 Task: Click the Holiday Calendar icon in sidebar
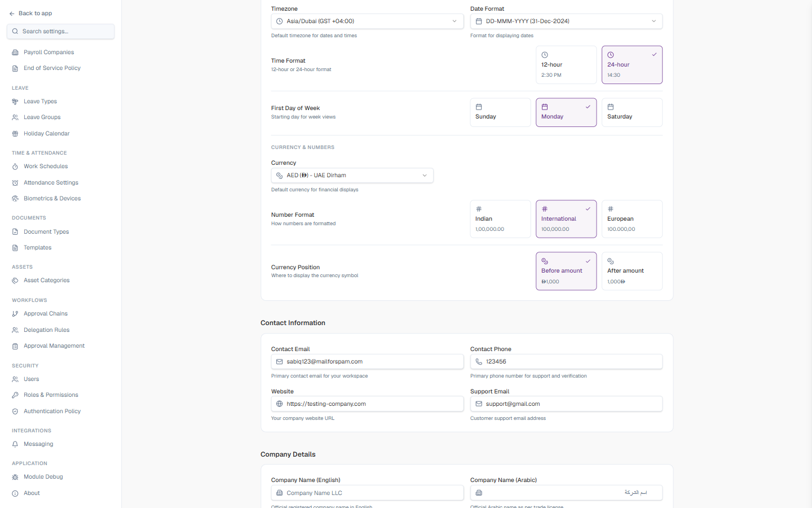[15, 134]
